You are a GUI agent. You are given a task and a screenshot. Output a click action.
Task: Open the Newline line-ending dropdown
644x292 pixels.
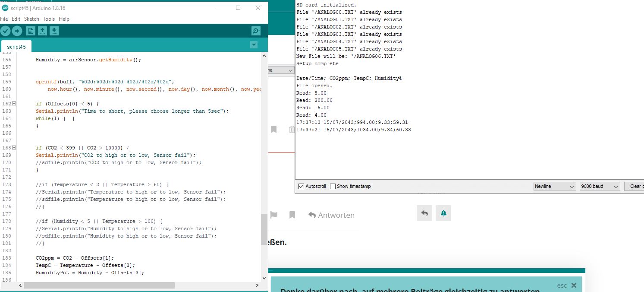(x=555, y=186)
